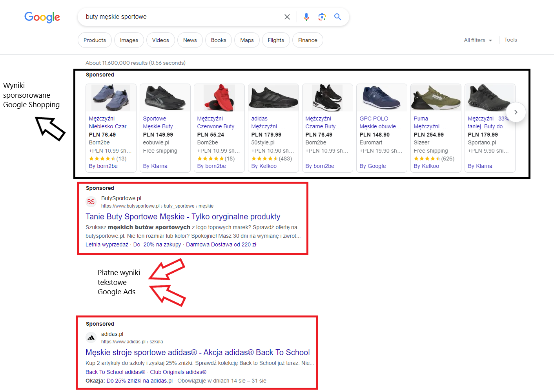The image size is (554, 392).
Task: Open the Maps tab
Action: [x=247, y=40]
